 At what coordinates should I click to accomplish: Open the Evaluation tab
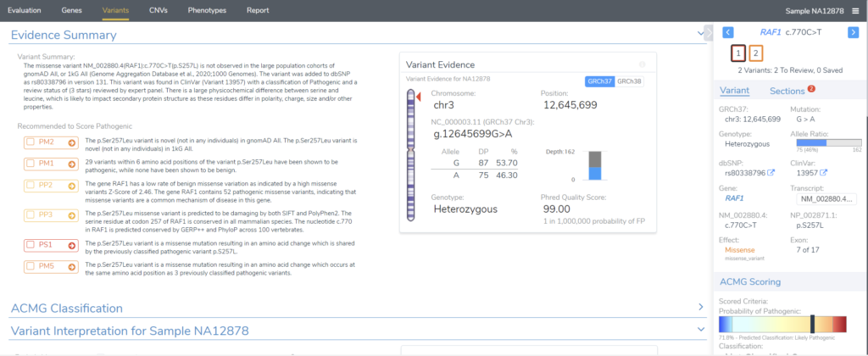point(25,10)
